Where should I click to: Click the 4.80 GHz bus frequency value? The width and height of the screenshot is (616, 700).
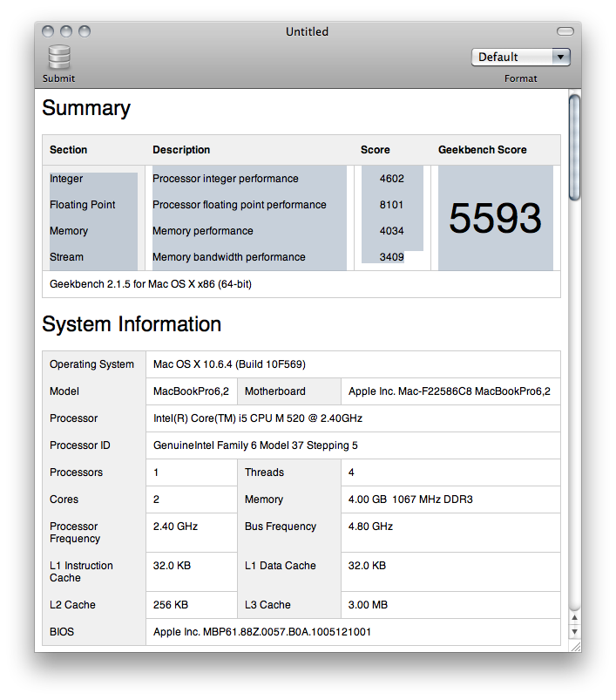coord(370,527)
